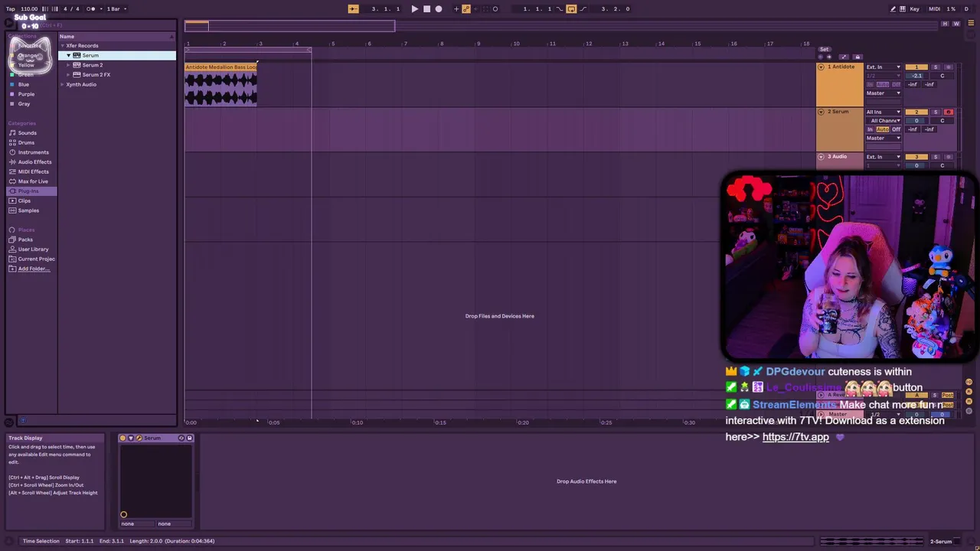This screenshot has width=980, height=551.
Task: Toggle the Automation Mode icon next to lock
Action: point(844,57)
